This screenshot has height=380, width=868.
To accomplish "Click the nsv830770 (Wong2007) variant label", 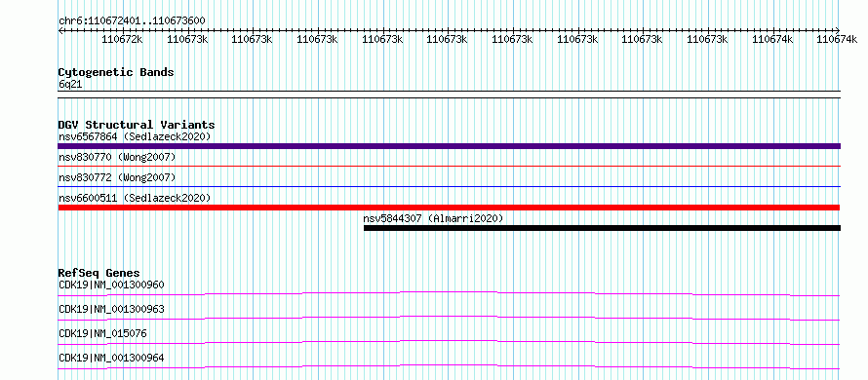I will [x=117, y=158].
